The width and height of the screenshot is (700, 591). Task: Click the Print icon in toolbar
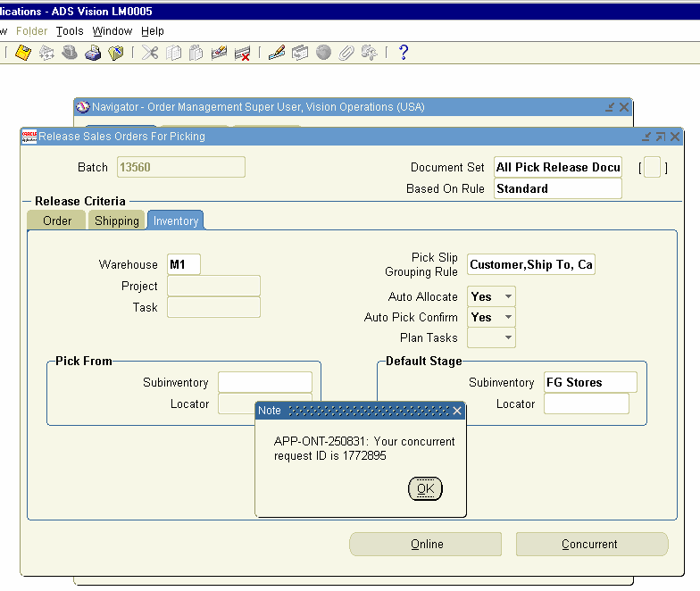point(93,53)
